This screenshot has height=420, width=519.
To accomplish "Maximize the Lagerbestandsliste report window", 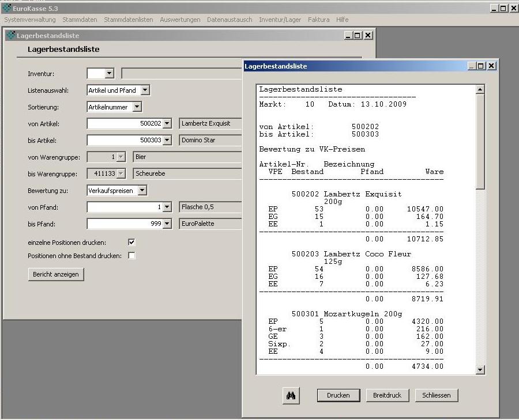I will (x=482, y=66).
